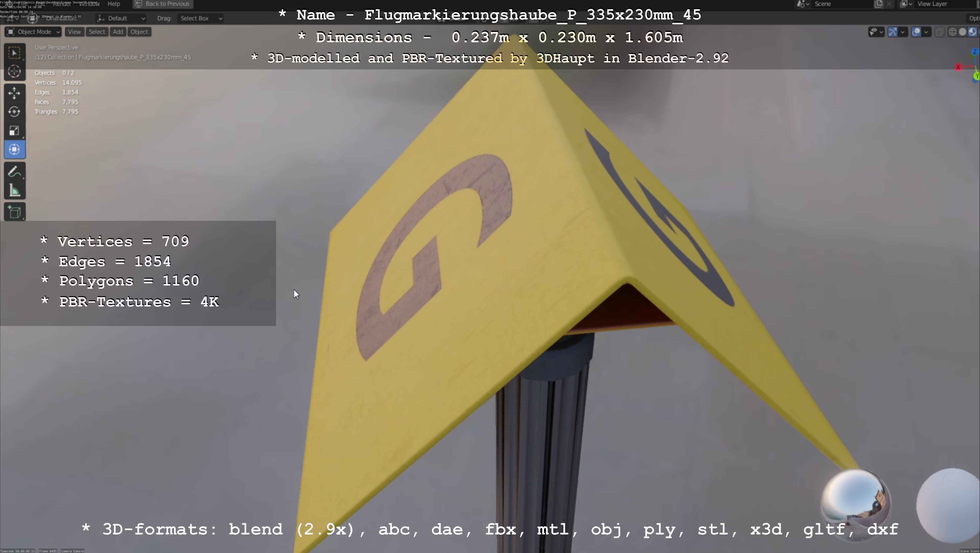Select the Select Box tool

(14, 52)
